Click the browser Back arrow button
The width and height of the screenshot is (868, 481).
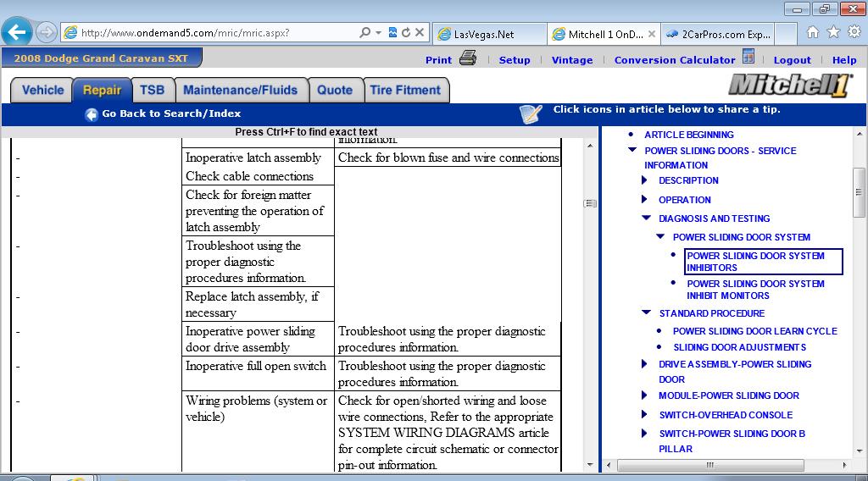(17, 32)
